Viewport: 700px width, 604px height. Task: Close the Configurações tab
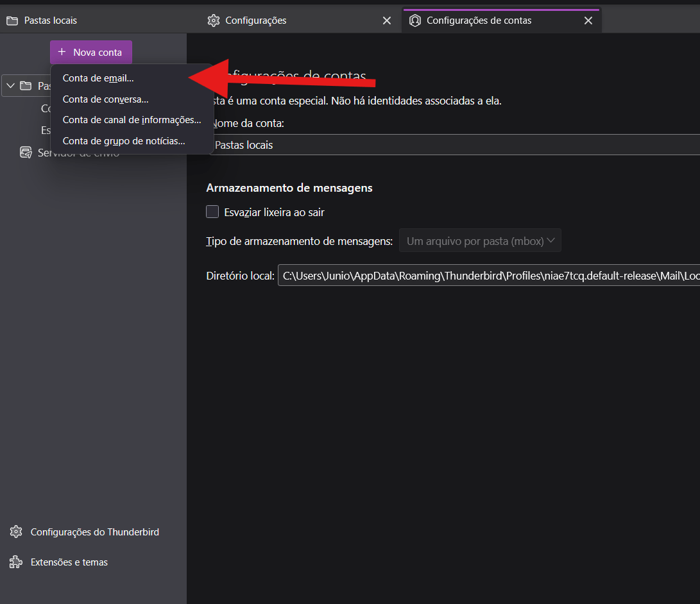click(x=387, y=21)
